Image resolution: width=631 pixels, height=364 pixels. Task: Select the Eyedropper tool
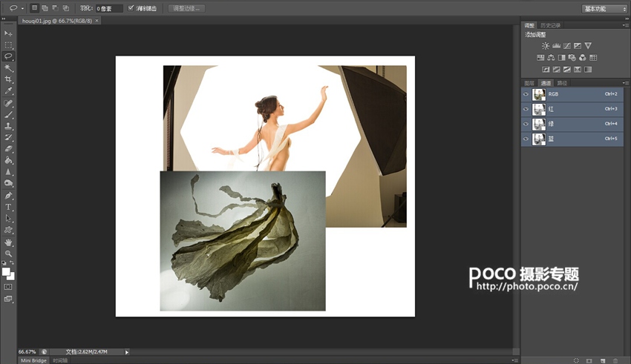tap(8, 90)
